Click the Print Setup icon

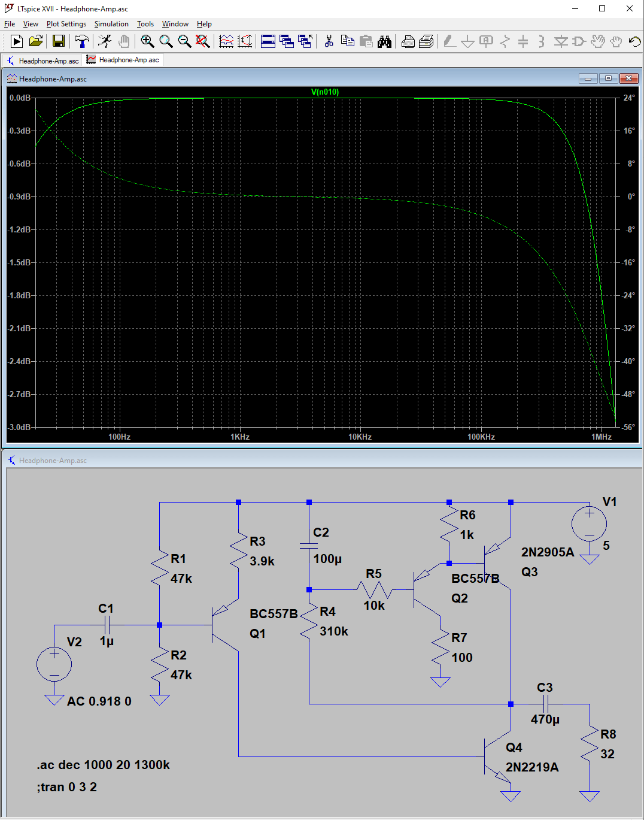coord(408,41)
